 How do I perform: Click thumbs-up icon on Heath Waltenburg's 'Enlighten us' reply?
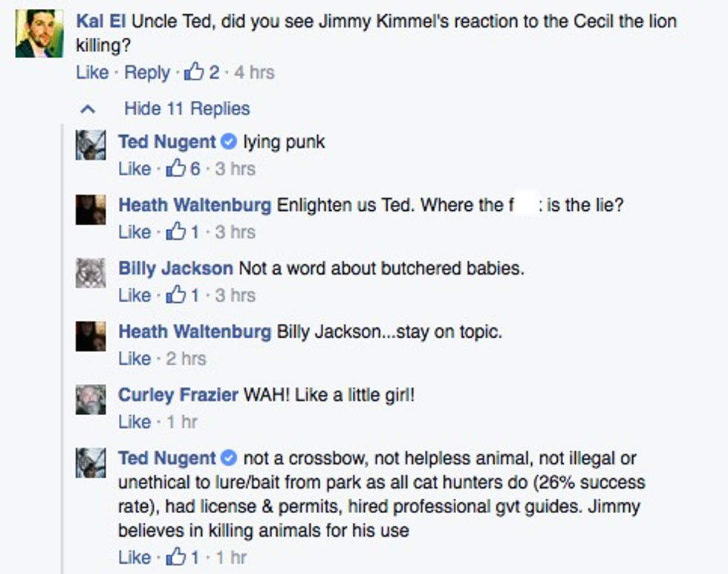click(x=176, y=232)
